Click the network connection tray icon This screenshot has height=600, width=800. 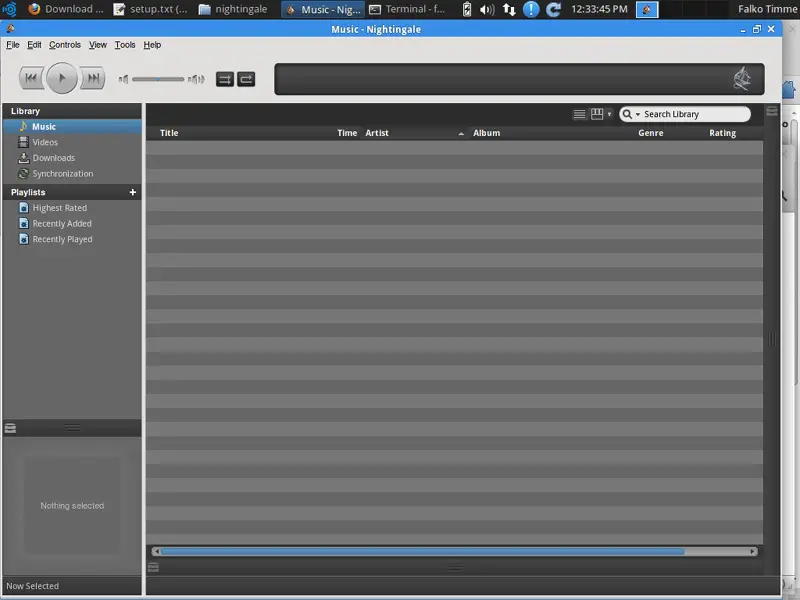[x=509, y=9]
